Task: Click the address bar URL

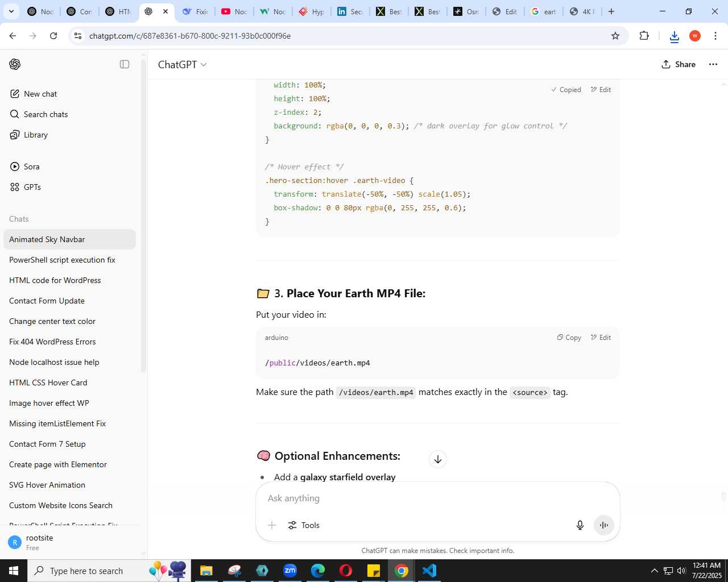Action: (190, 36)
